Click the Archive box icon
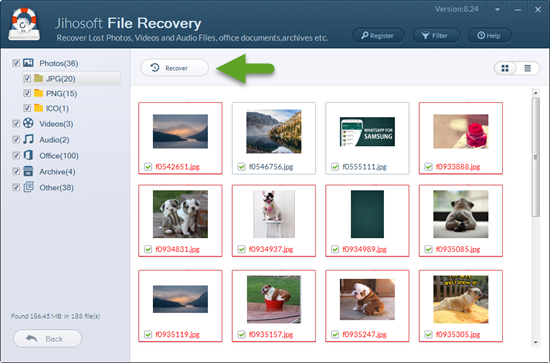Image resolution: width=550 pixels, height=363 pixels. (28, 171)
